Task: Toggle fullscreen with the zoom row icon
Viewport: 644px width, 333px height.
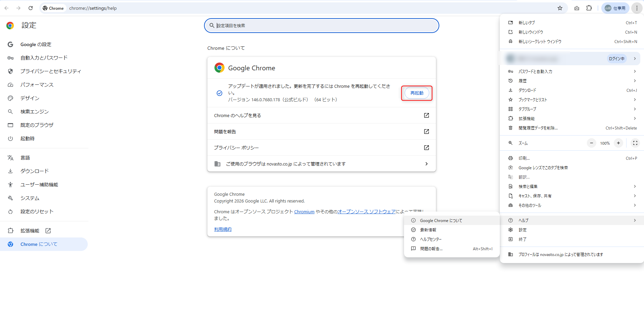Action: coord(635,143)
